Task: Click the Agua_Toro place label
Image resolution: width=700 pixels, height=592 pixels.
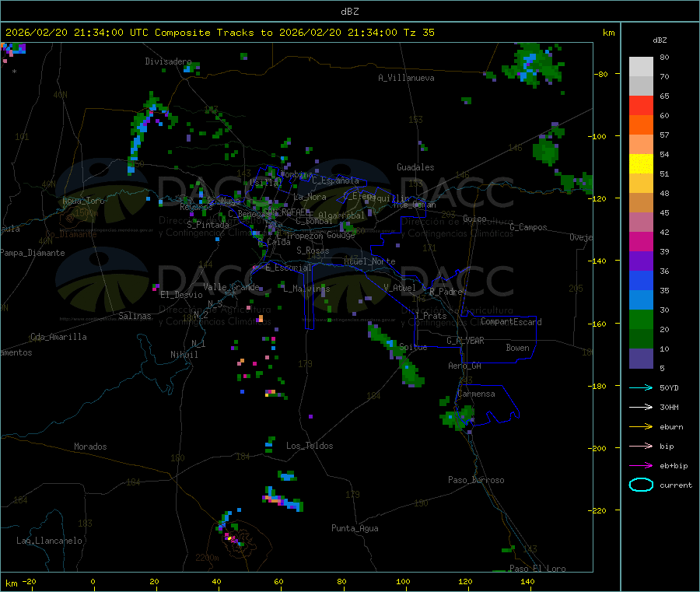Action: pos(83,201)
